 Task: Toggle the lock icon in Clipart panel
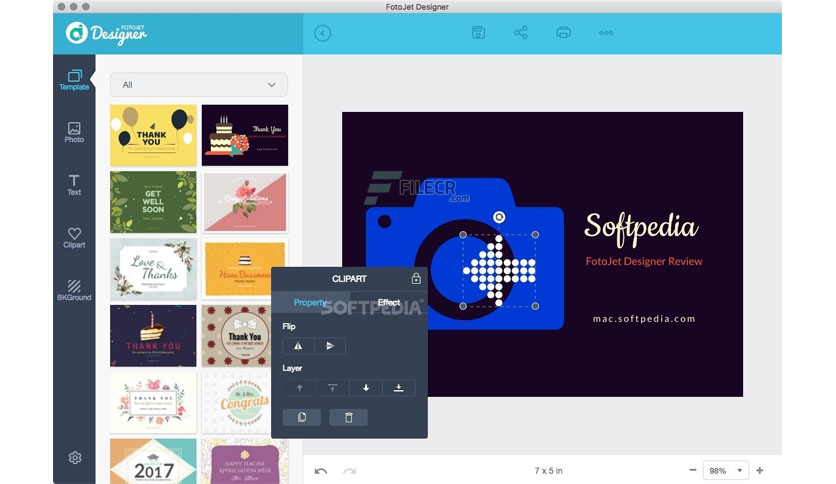[416, 278]
